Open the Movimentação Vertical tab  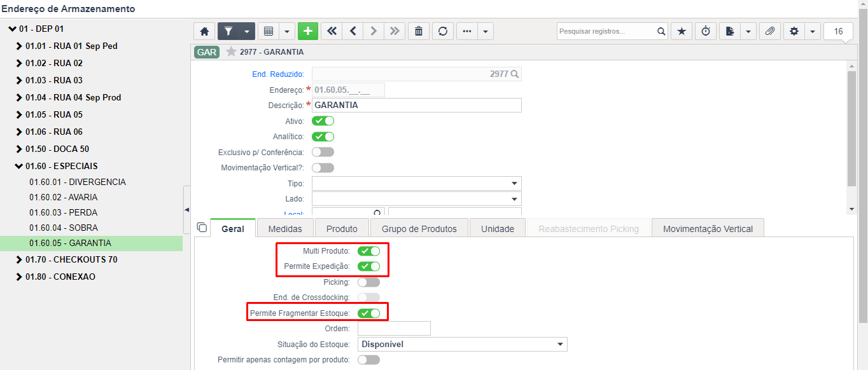coord(708,228)
